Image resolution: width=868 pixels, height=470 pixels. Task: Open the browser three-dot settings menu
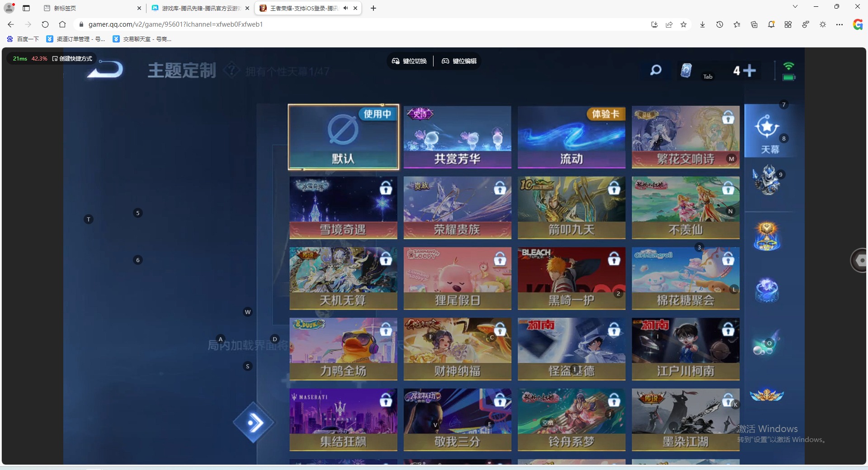pyautogui.click(x=840, y=24)
